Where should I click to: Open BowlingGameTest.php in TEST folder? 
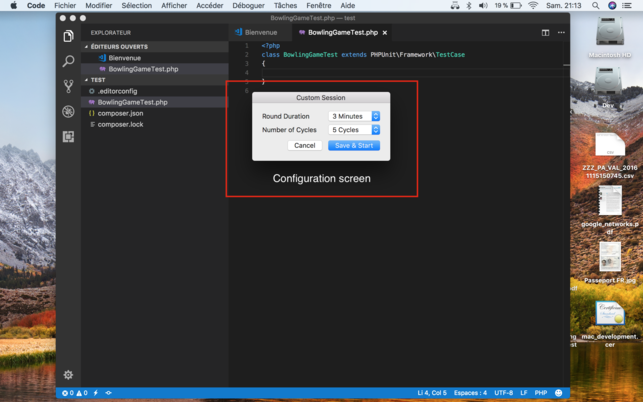coord(155,102)
